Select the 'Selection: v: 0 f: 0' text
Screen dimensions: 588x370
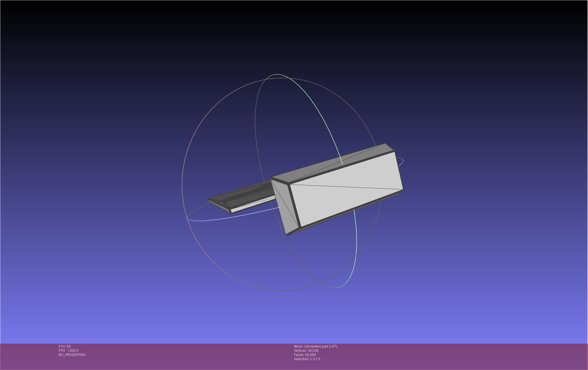(307, 359)
